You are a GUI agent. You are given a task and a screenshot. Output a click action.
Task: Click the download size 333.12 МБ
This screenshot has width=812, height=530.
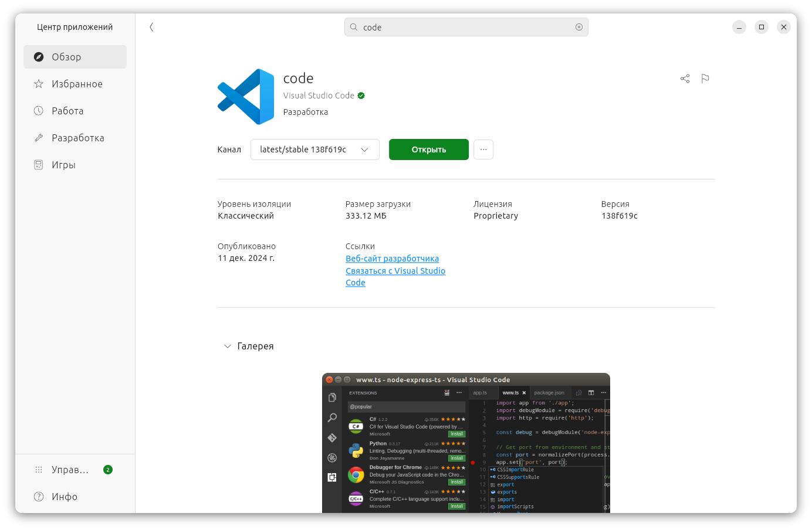coord(366,216)
